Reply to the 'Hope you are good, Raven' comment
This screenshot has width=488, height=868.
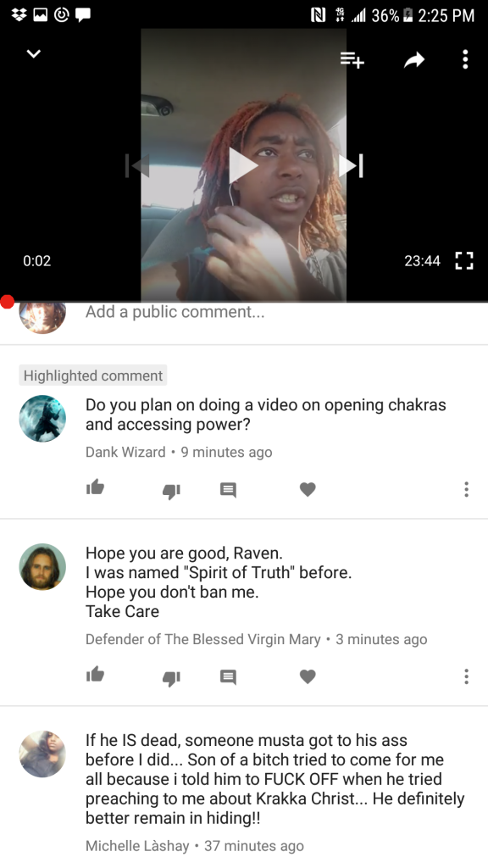[228, 676]
